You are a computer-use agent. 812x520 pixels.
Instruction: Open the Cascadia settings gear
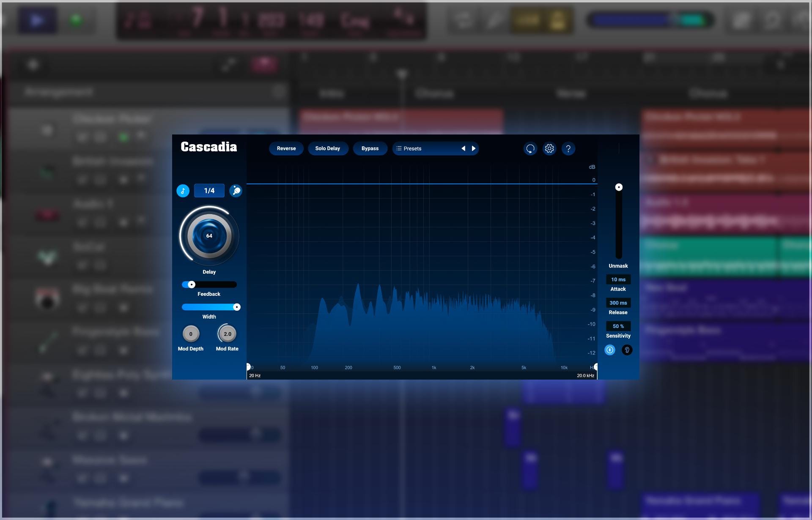tap(549, 148)
